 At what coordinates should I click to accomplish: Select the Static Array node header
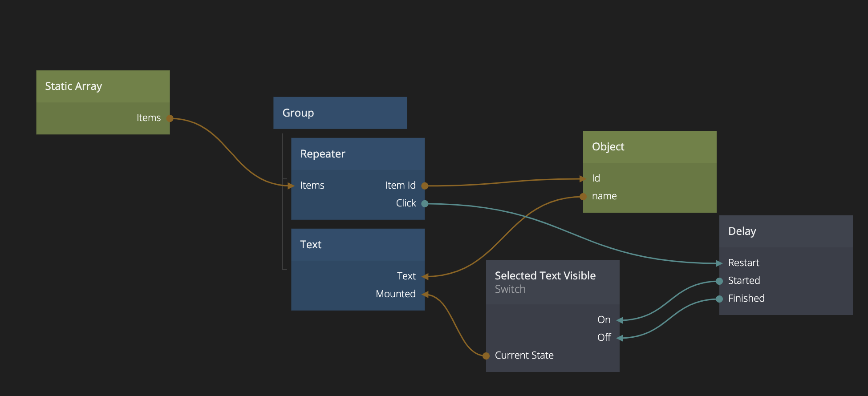click(103, 86)
